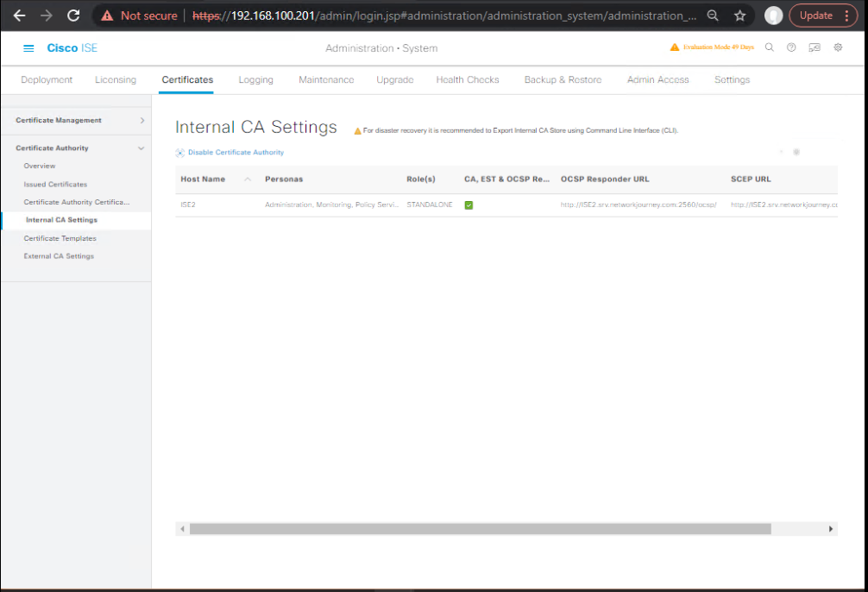The image size is (868, 592).
Task: Collapse Certificate Authority section chevron
Action: click(x=142, y=148)
